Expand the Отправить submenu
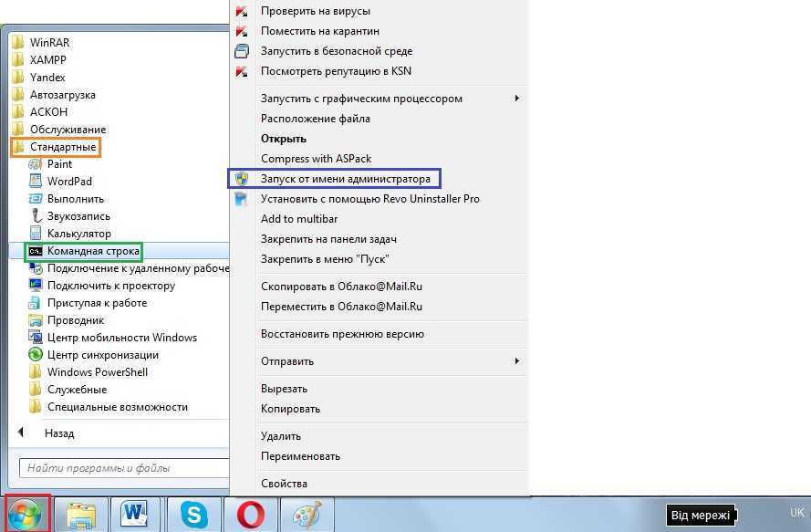The height and width of the screenshot is (532, 811). coord(286,361)
